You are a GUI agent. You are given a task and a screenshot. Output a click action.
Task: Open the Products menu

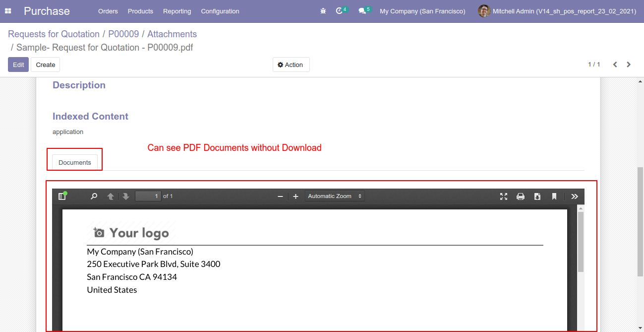[140, 11]
